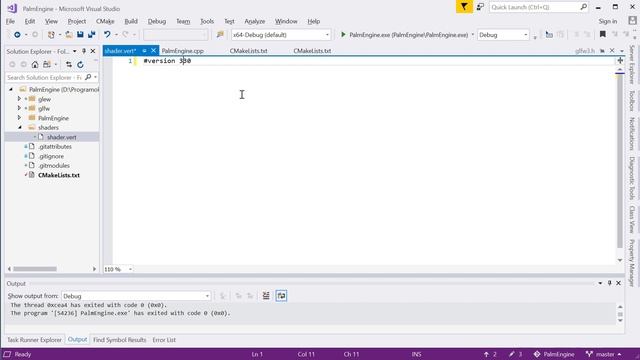Click the Save All icon
Viewport: 640px width, 360px height.
tap(91, 35)
